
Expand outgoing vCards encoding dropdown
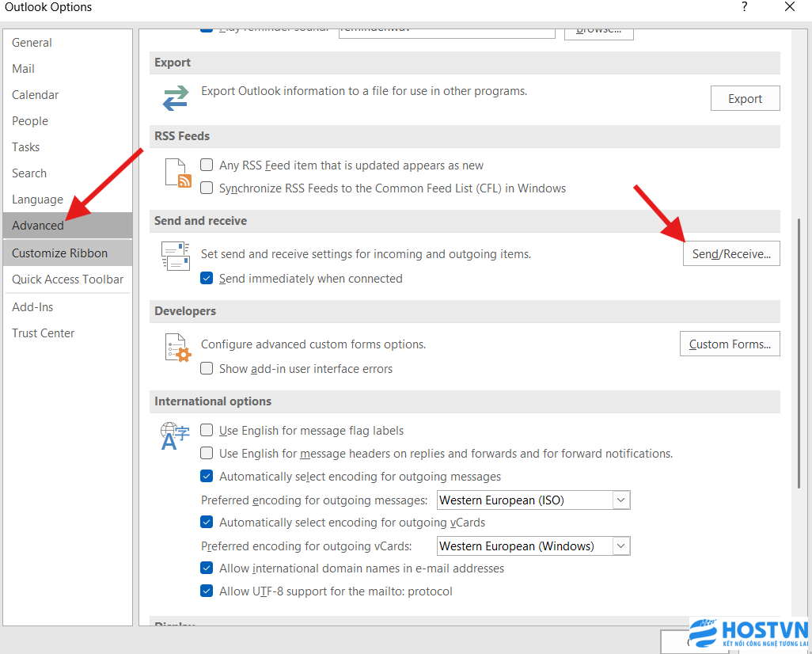tap(621, 546)
